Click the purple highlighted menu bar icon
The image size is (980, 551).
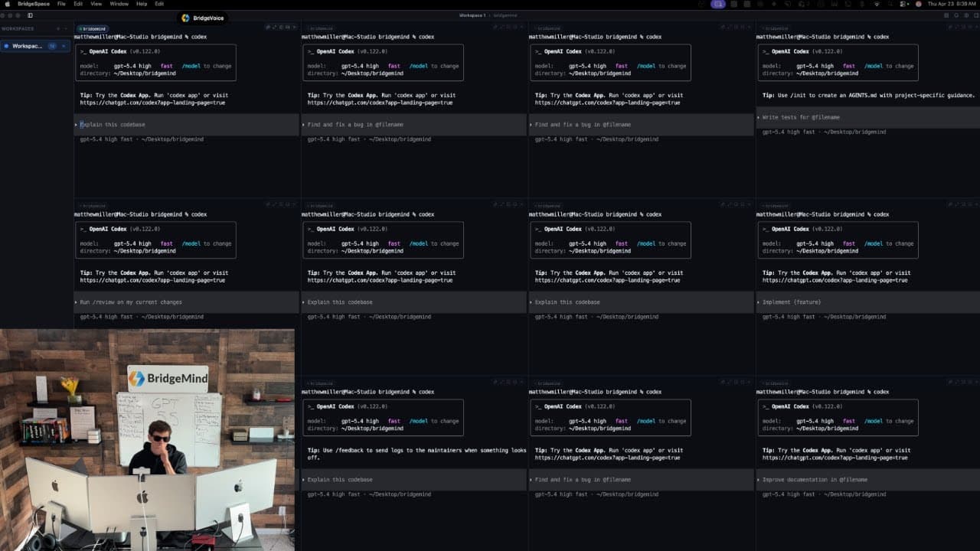point(717,4)
